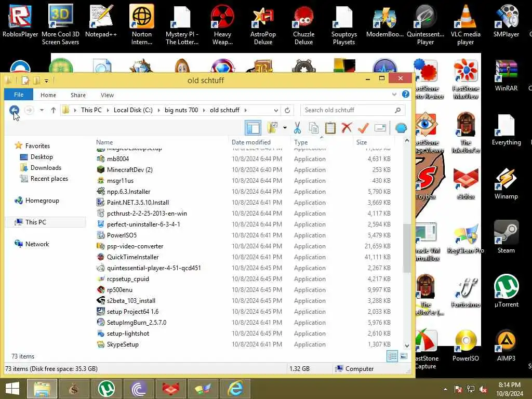This screenshot has height=399, width=532.
Task: Open the View ribbon tab
Action: 107,95
